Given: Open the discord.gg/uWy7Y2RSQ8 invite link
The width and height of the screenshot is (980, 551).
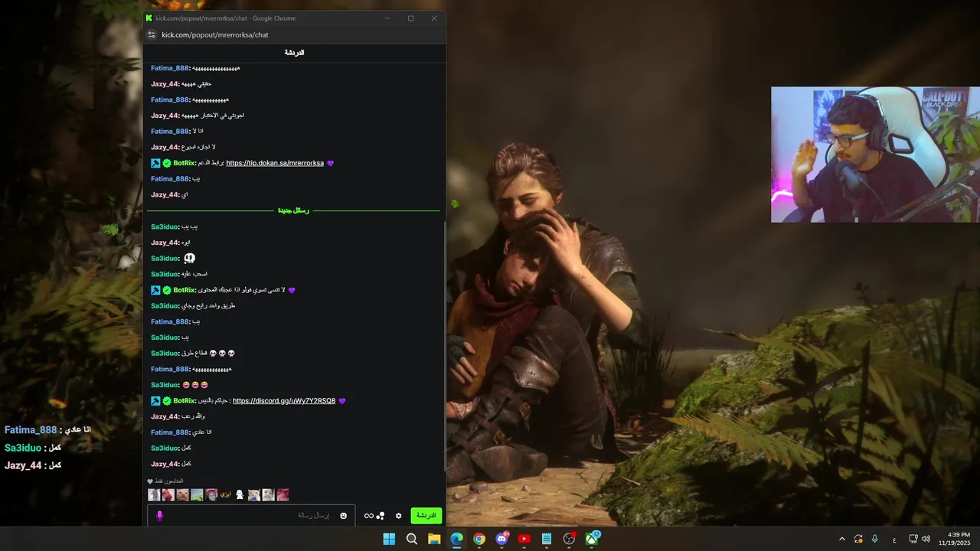Looking at the screenshot, I should [284, 401].
